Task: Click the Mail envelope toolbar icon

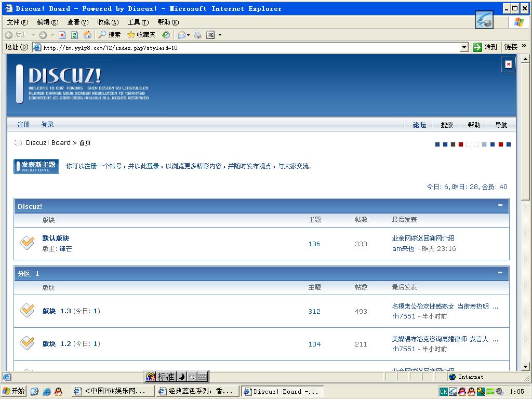Action: [182, 35]
